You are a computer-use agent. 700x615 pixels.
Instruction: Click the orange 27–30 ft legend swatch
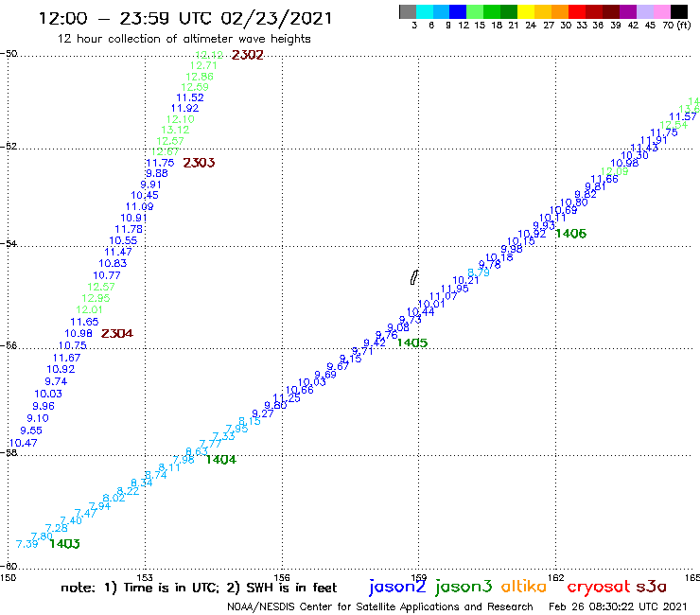click(560, 11)
